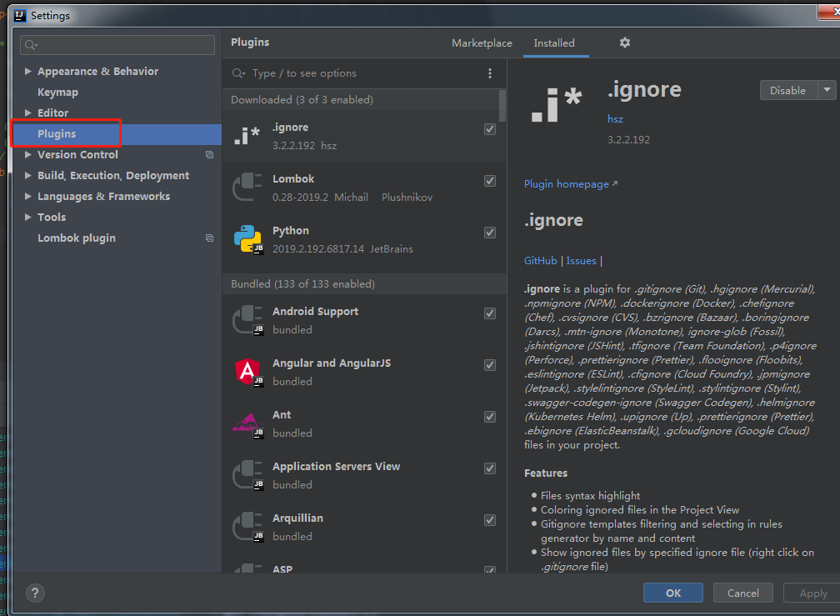Open the Plugin homepage link
The height and width of the screenshot is (616, 840).
[x=566, y=183]
